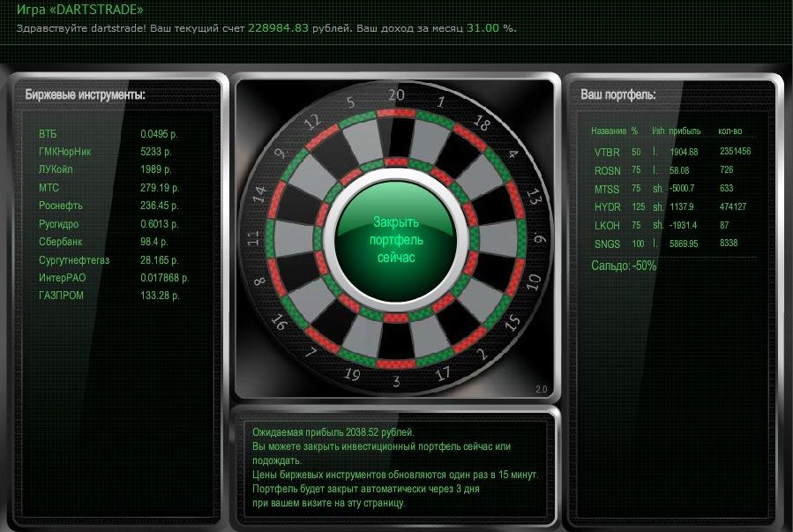Click the number 20 on dartboard
Screen dimensions: 793x532
click(x=396, y=94)
